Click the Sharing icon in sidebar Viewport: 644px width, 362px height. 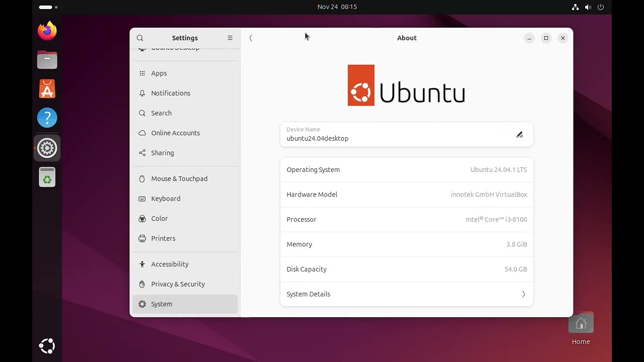[142, 153]
